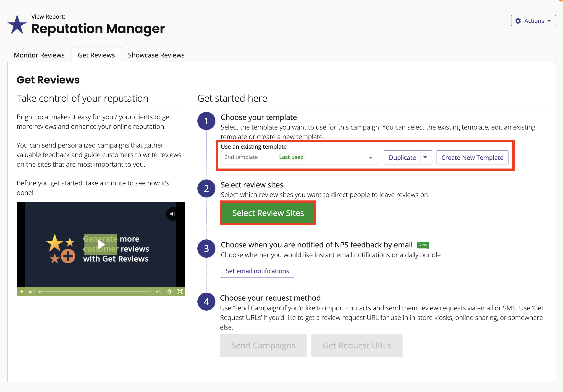Click the 'Choose your template' heading
563x392 pixels.
(x=259, y=117)
